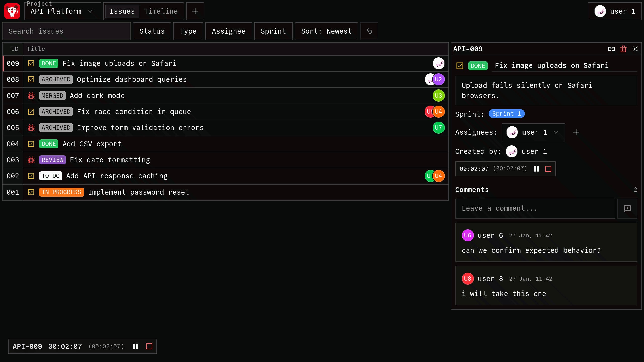Image resolution: width=644 pixels, height=362 pixels.
Task: Stop the timer in issue detail panel
Action: coord(548,169)
